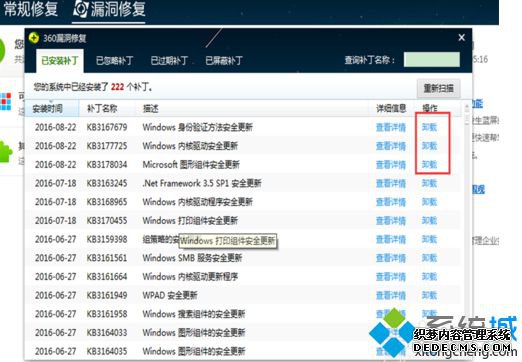Image resolution: width=522 pixels, height=362 pixels.
Task: Click colored grid icon in main window
Action: tap(5, 101)
